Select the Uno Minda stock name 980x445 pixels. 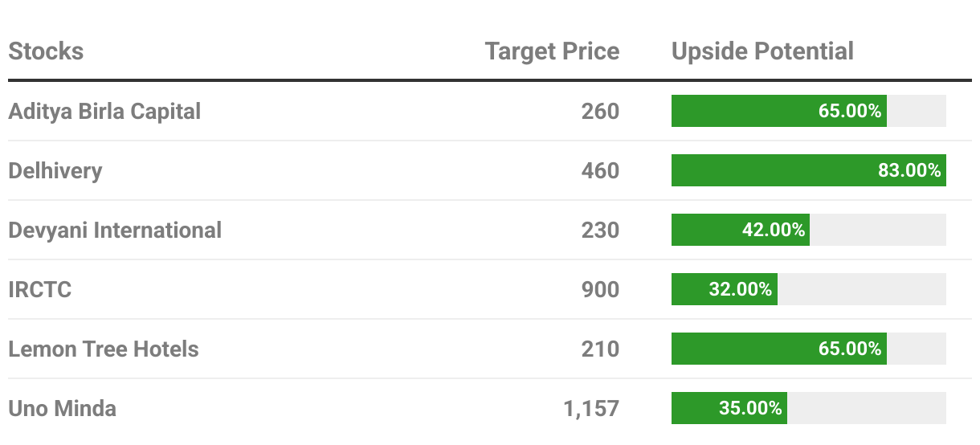62,408
